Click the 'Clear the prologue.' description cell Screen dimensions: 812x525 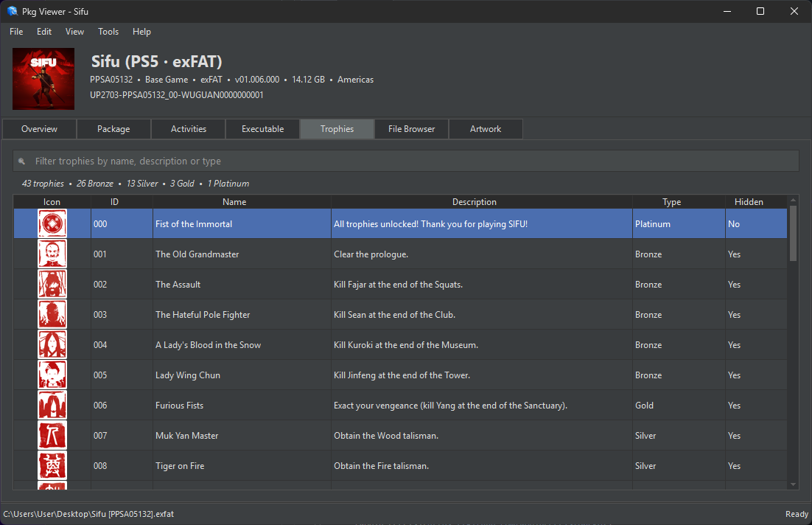482,254
